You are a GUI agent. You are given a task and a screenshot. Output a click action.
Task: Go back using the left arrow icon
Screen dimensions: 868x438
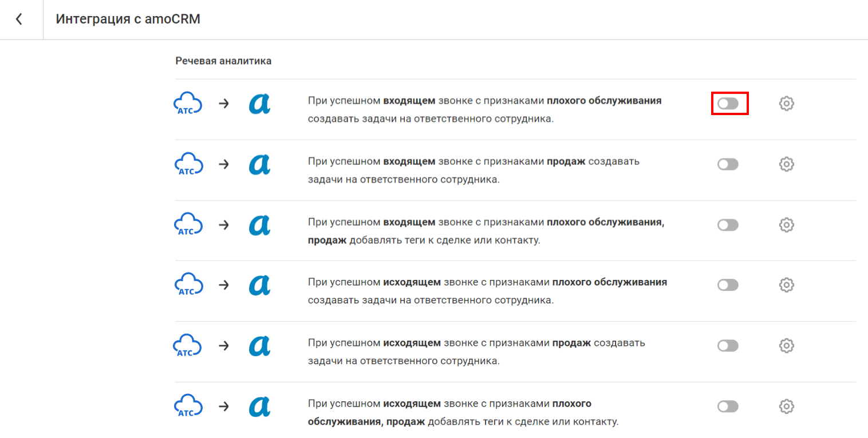click(x=19, y=19)
